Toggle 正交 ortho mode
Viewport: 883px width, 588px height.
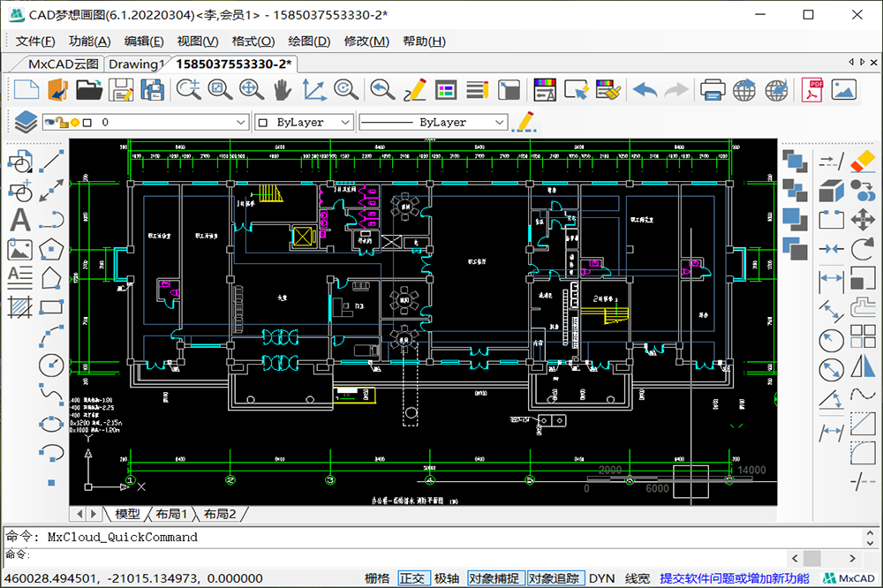[x=412, y=578]
